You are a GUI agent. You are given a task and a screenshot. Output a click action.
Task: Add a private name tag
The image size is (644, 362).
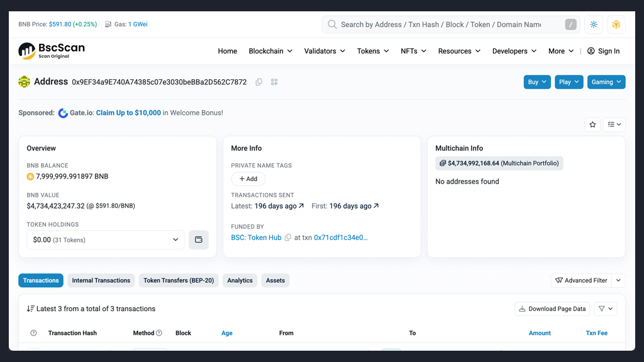click(248, 179)
